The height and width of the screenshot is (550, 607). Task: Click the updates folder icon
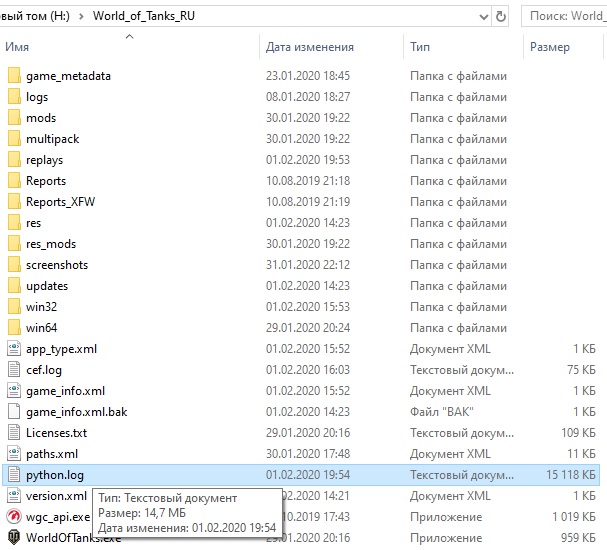(14, 285)
